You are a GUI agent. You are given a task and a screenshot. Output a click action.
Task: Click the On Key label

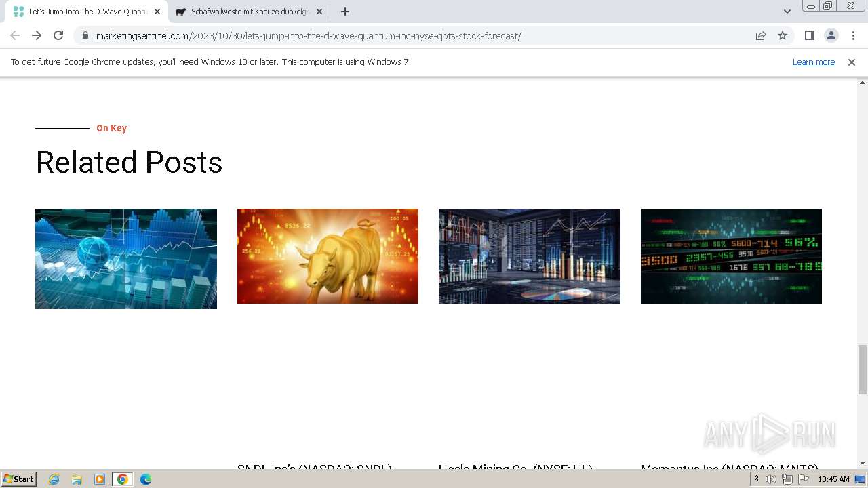(x=111, y=128)
